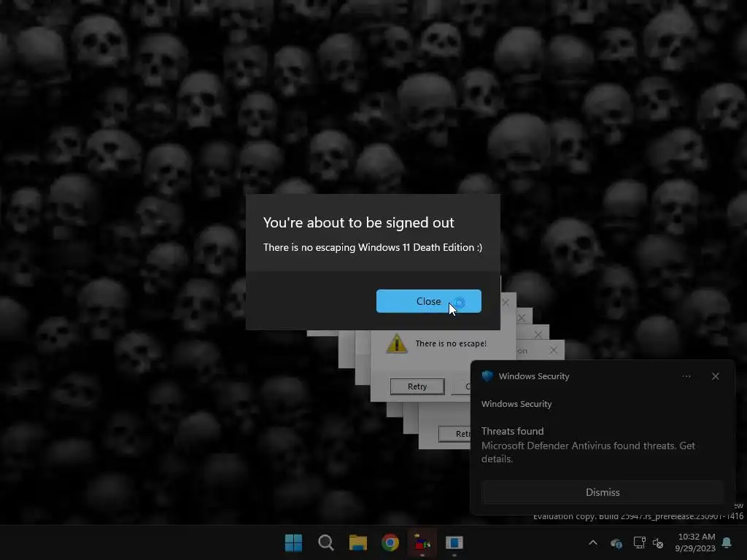The height and width of the screenshot is (560, 747).
Task: Open the Windows Security notification options menu
Action: click(x=686, y=376)
